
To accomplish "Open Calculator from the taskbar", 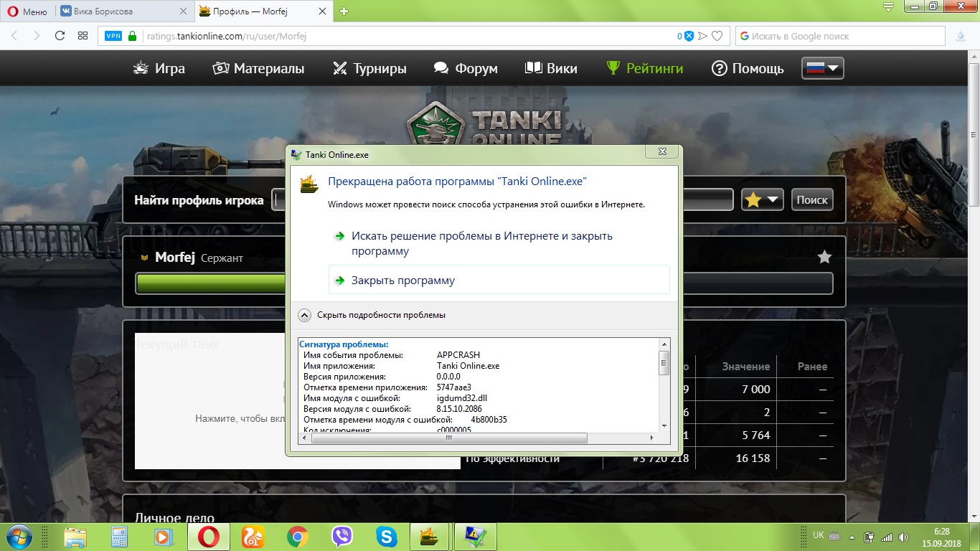I will click(119, 537).
